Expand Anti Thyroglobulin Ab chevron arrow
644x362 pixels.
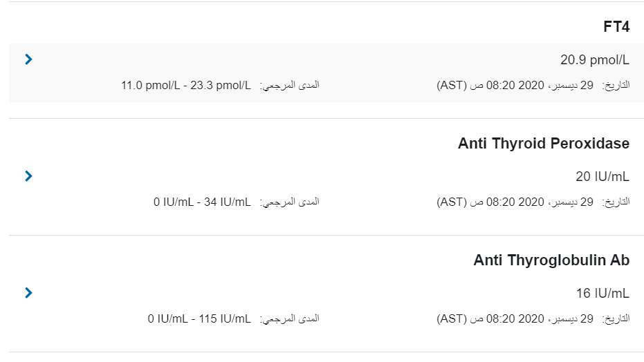click(28, 293)
